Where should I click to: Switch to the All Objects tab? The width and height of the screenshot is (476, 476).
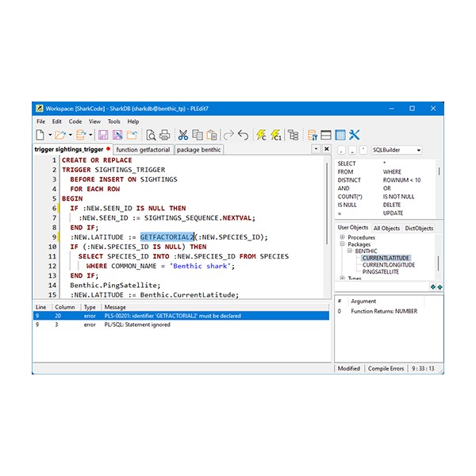pos(386,228)
